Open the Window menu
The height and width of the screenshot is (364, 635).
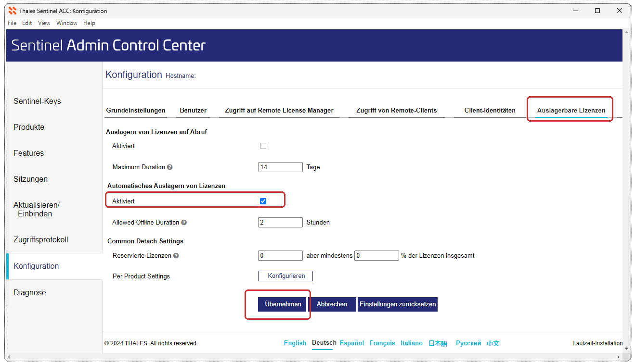click(66, 23)
